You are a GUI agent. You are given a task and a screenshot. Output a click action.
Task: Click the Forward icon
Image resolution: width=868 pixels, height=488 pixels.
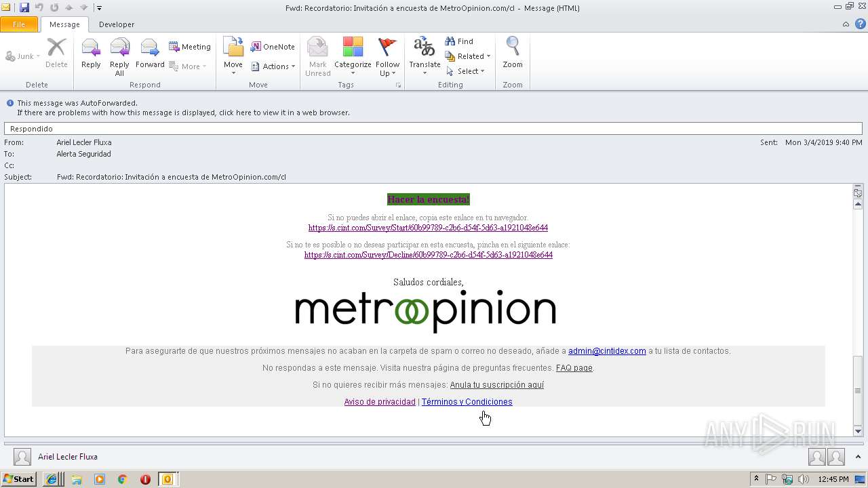pyautogui.click(x=150, y=54)
